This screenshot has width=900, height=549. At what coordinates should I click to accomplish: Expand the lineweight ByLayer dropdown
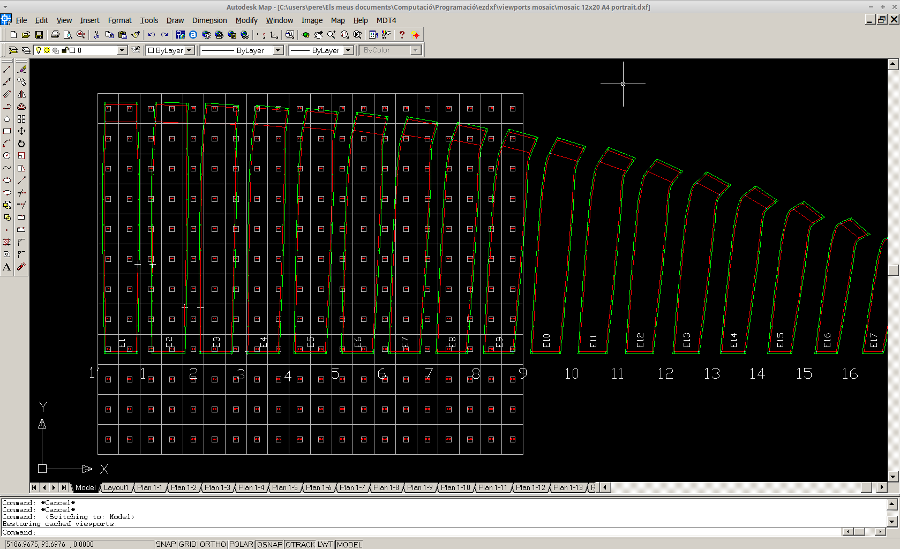click(x=348, y=51)
